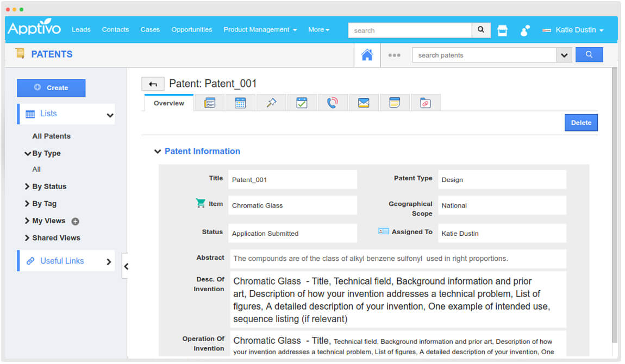The height and width of the screenshot is (364, 625).
Task: Switch to the Overview tab
Action: 168,102
